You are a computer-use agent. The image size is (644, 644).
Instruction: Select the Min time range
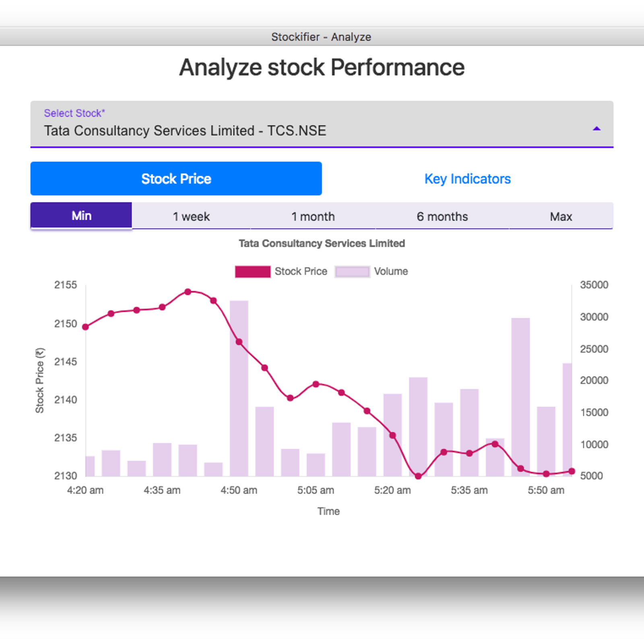click(81, 216)
